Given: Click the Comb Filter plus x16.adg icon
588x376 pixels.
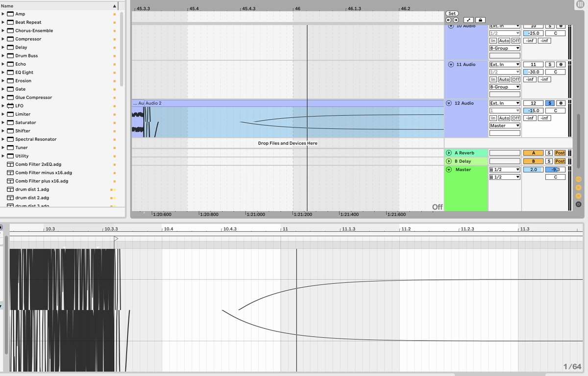Looking at the screenshot, I should (x=10, y=181).
